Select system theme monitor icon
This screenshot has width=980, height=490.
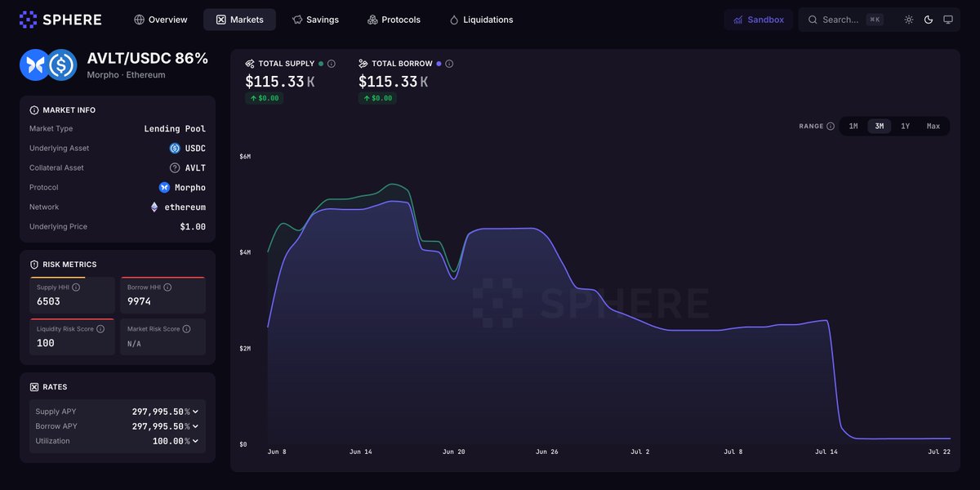[948, 20]
